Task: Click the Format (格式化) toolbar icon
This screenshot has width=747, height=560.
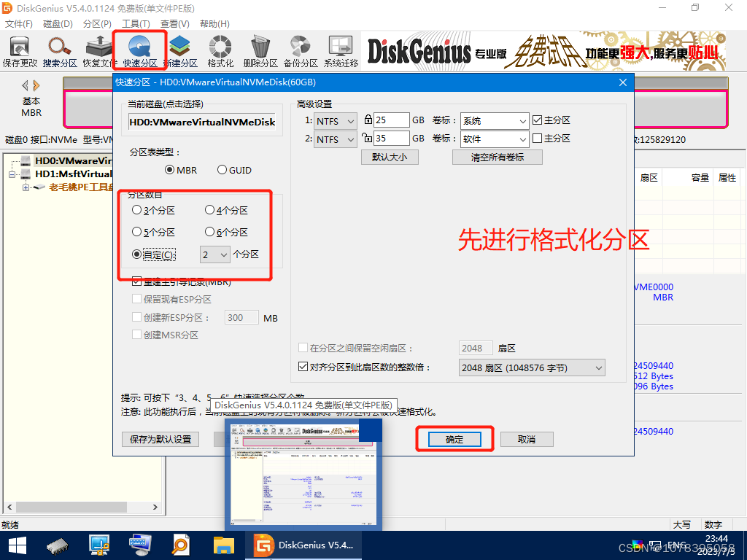Action: point(220,52)
